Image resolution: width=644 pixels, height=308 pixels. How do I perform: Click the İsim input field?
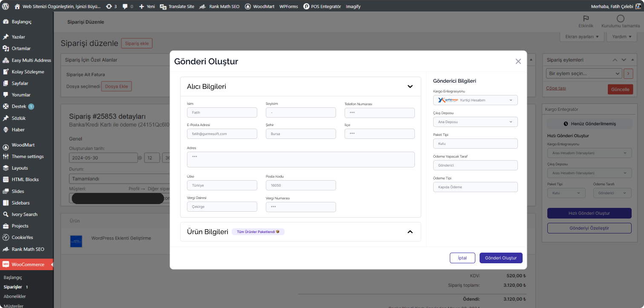[x=222, y=112]
